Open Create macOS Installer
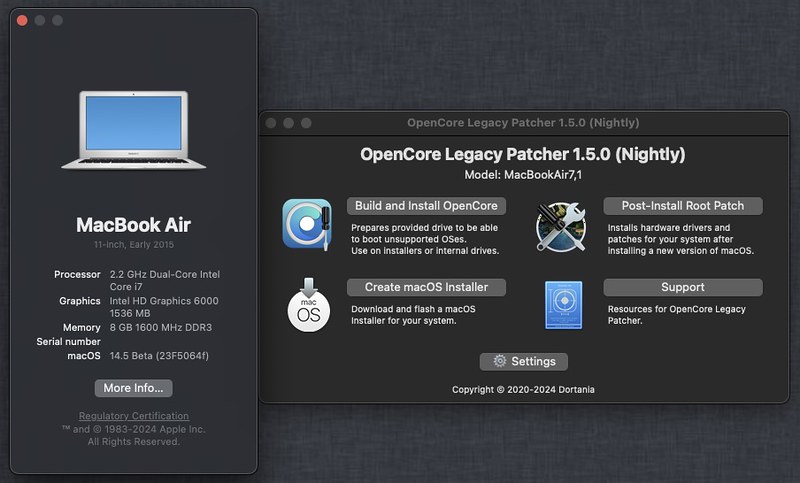 [x=426, y=287]
